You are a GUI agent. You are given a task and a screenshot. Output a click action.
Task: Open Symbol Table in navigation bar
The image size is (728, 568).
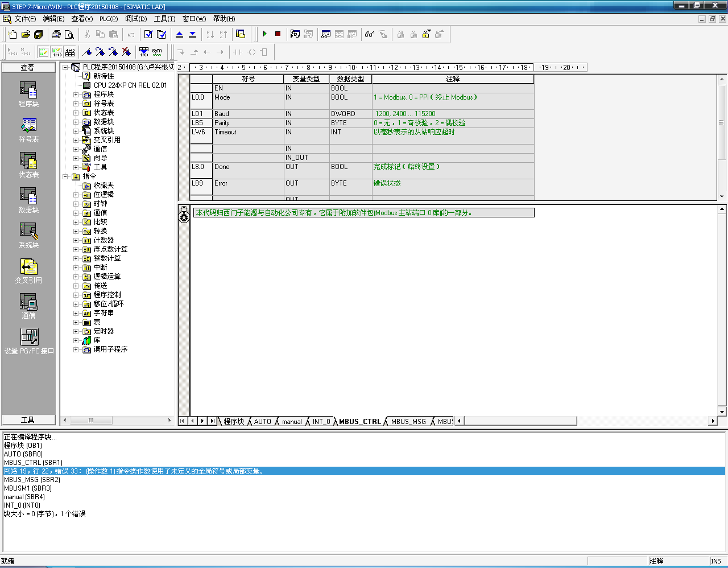click(x=28, y=130)
